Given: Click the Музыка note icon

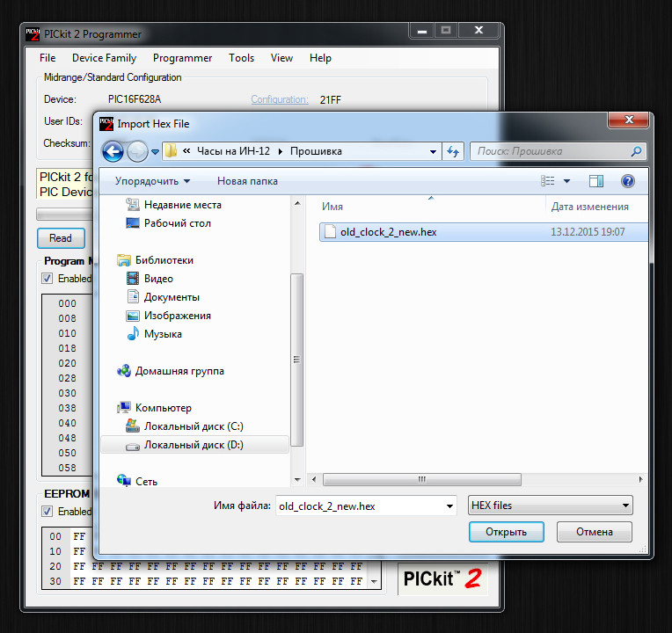Looking at the screenshot, I should coord(133,333).
